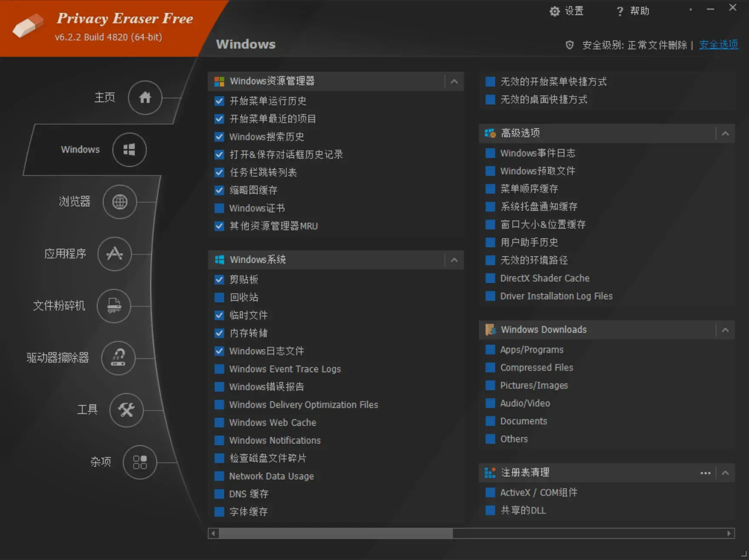Image resolution: width=749 pixels, height=560 pixels.
Task: Open the 主页 home icon
Action: (145, 98)
